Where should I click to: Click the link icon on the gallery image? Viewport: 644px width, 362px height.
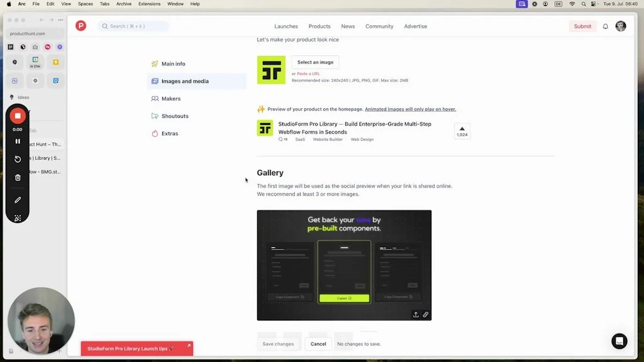pos(426,314)
